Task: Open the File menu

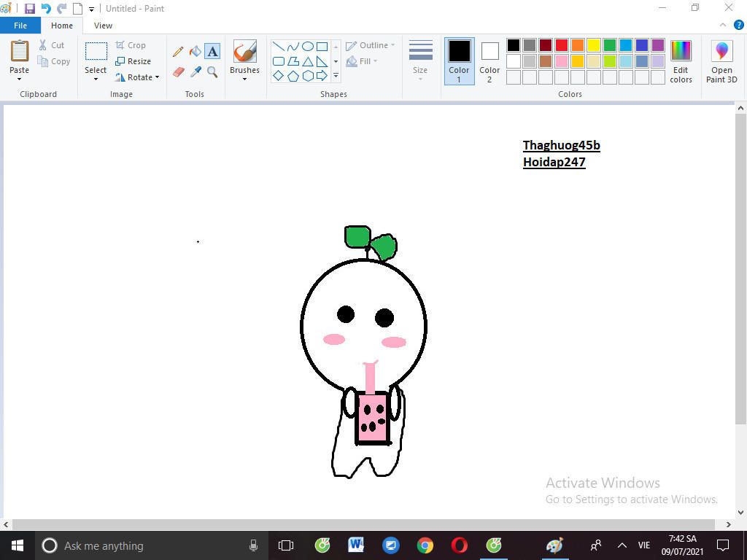Action: click(20, 26)
